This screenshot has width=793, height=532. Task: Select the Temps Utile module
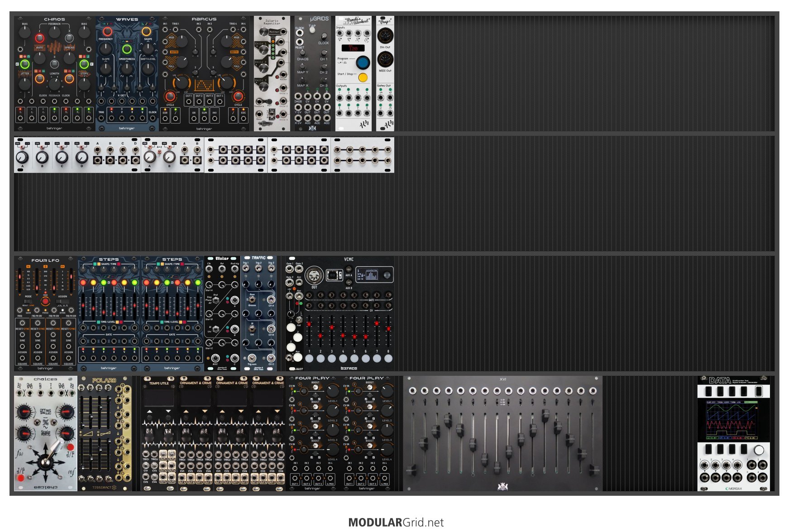coord(159,433)
